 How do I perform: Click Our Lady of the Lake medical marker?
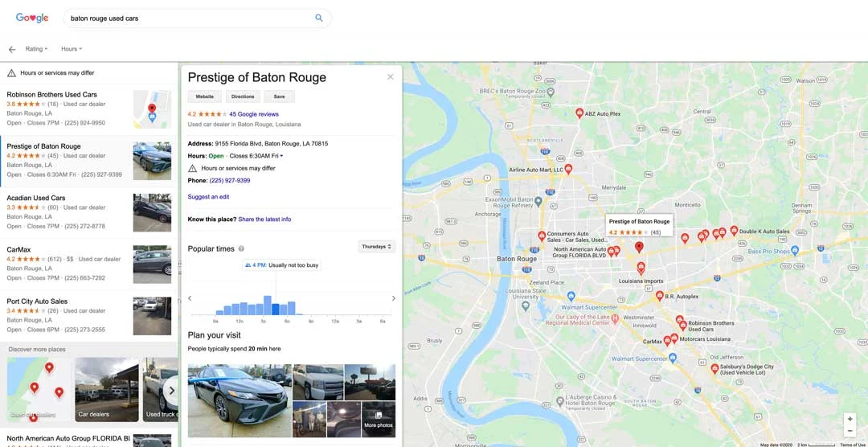tap(615, 320)
